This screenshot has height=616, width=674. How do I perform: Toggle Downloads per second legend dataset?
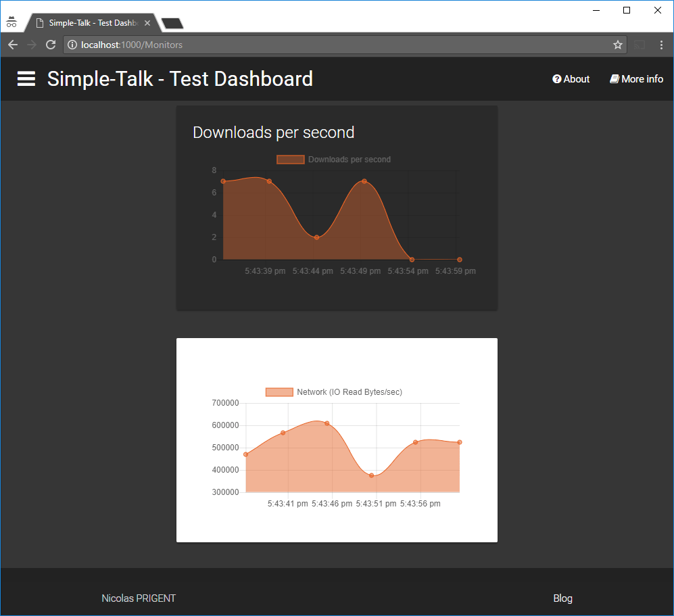coord(333,160)
